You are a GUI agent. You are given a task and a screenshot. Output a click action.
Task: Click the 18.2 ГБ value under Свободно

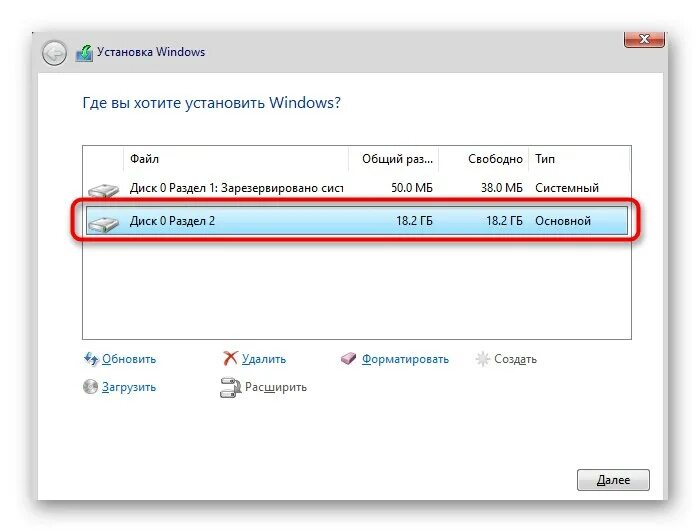pos(504,221)
